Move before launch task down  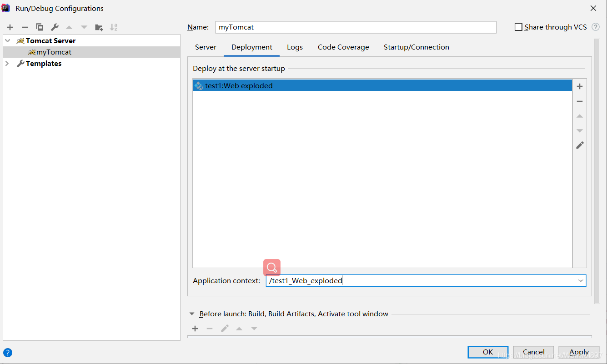(254, 329)
